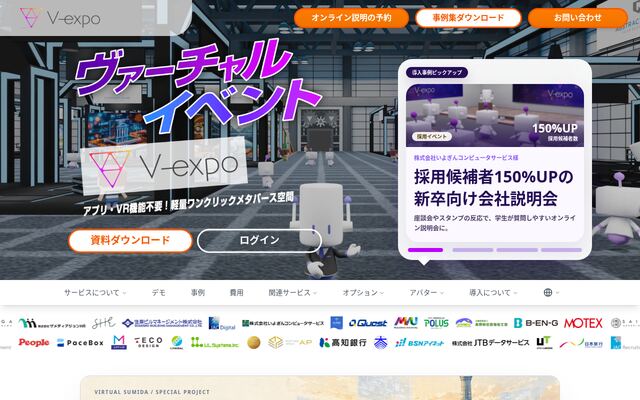The width and height of the screenshot is (640, 400).
Task: Select the third carousel progress bar
Action: [x=517, y=250]
